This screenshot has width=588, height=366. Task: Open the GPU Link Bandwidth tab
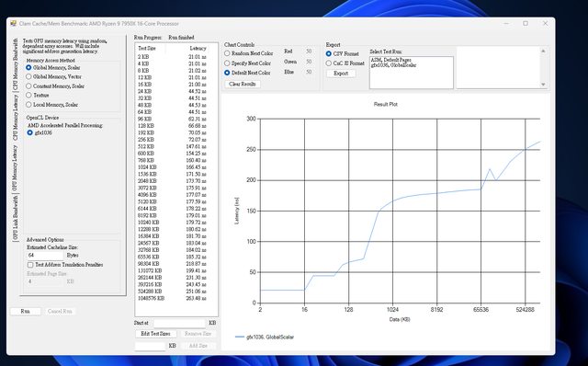coord(16,218)
